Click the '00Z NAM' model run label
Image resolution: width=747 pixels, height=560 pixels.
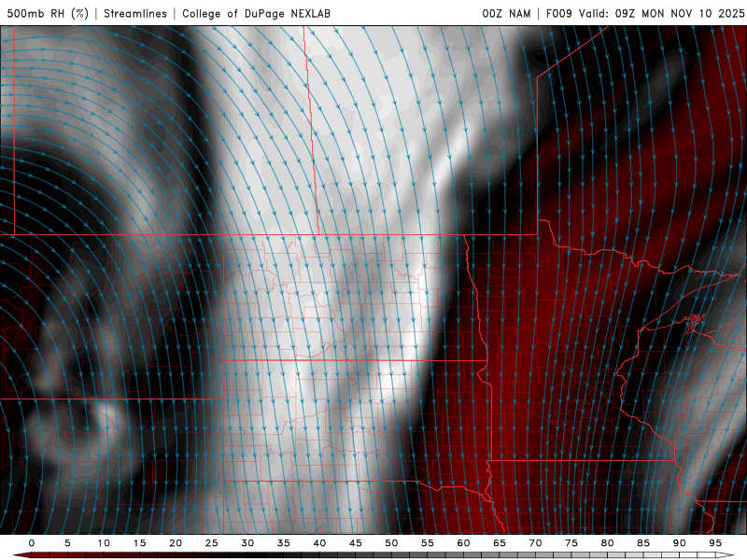click(506, 13)
